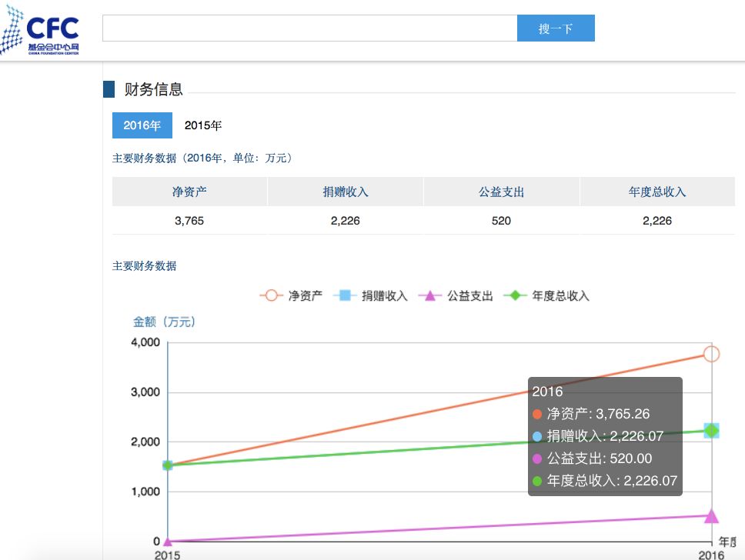745x560 pixels.
Task: Click the 年度总收入 table header
Action: click(x=657, y=192)
